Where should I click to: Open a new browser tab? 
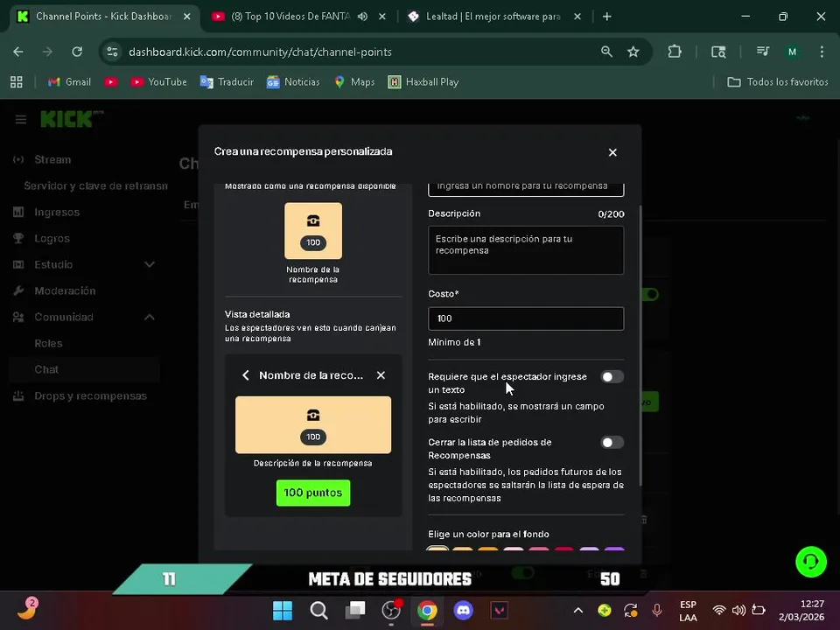(x=606, y=17)
